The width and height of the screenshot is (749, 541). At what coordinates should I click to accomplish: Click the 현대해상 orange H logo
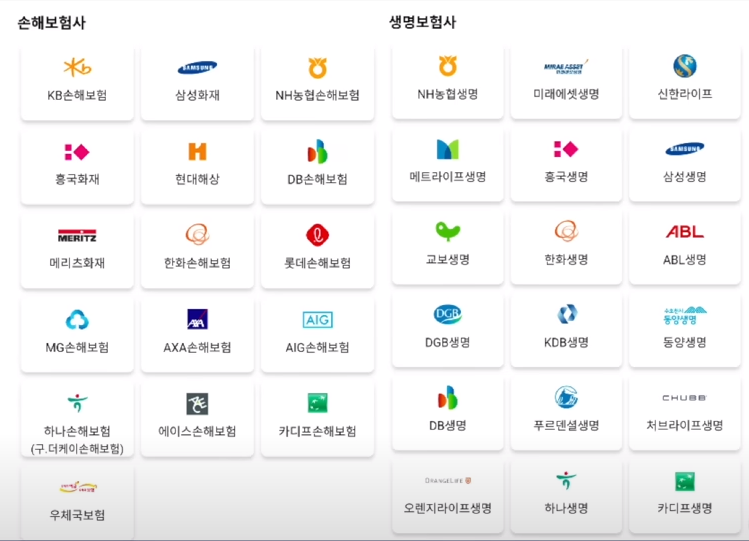(197, 151)
